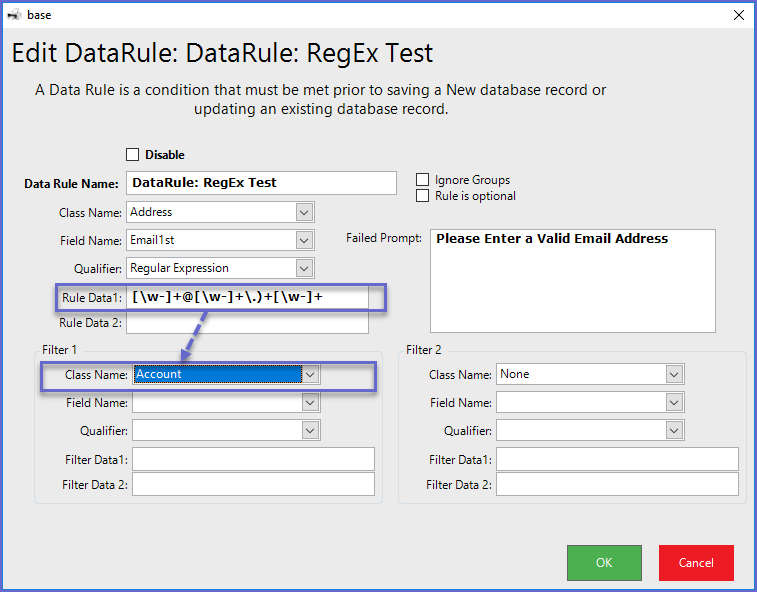Close the Edit DataRule dialog window
The width and height of the screenshot is (757, 592).
739,15
